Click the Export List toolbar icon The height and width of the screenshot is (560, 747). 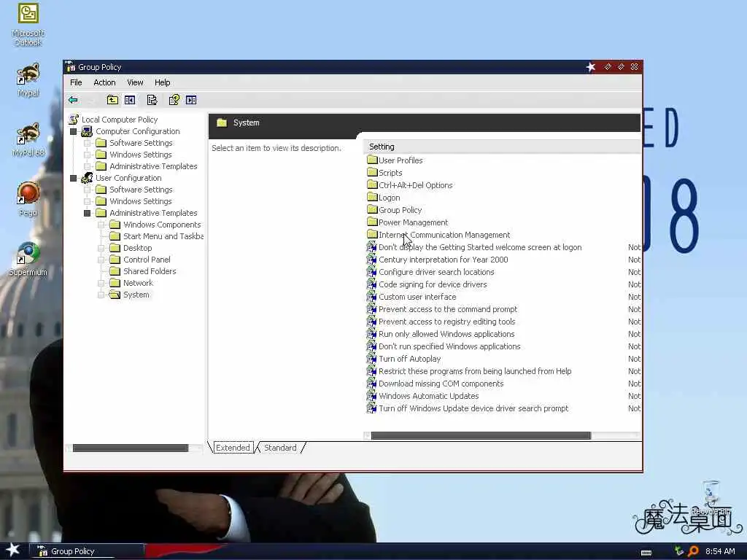(152, 100)
